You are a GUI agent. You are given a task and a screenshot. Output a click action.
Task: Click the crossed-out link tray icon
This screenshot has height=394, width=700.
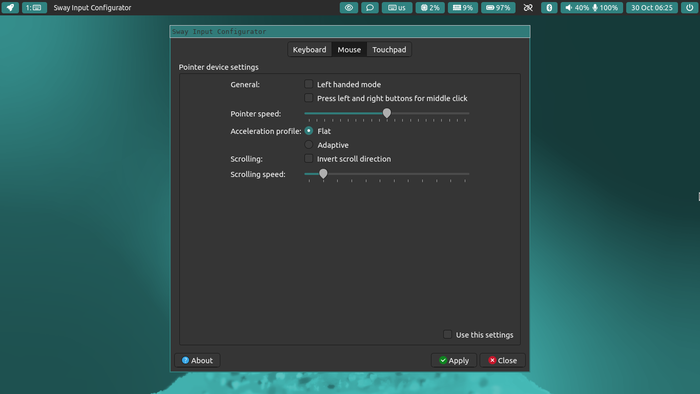pyautogui.click(x=528, y=8)
